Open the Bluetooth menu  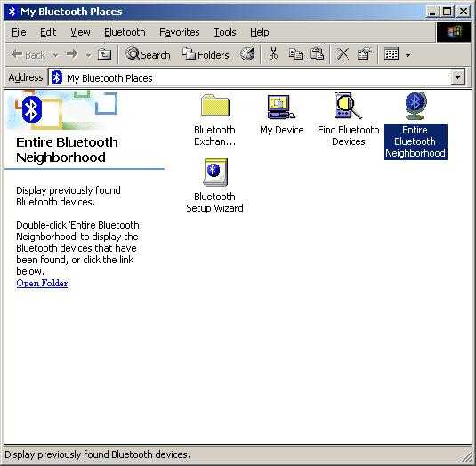coord(125,32)
